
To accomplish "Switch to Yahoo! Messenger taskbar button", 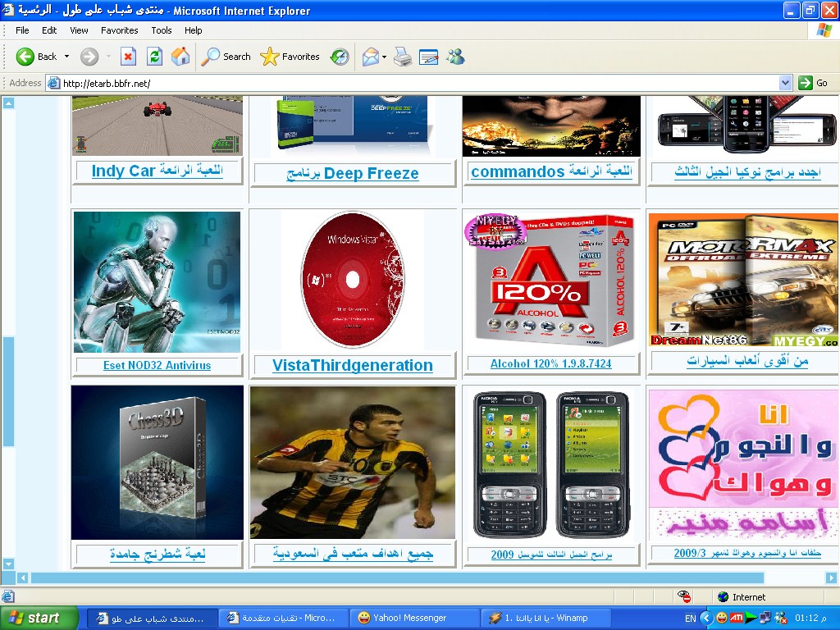I will tap(414, 619).
